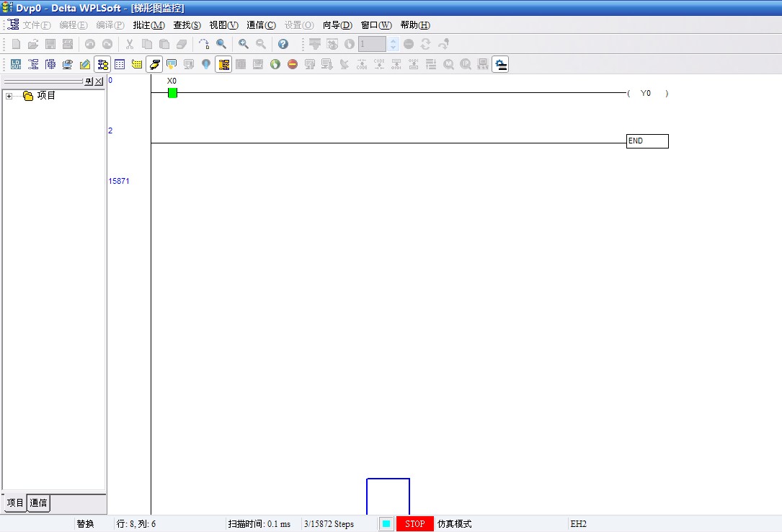Expand the 项目 tree node
This screenshot has width=782, height=532.
click(x=9, y=96)
